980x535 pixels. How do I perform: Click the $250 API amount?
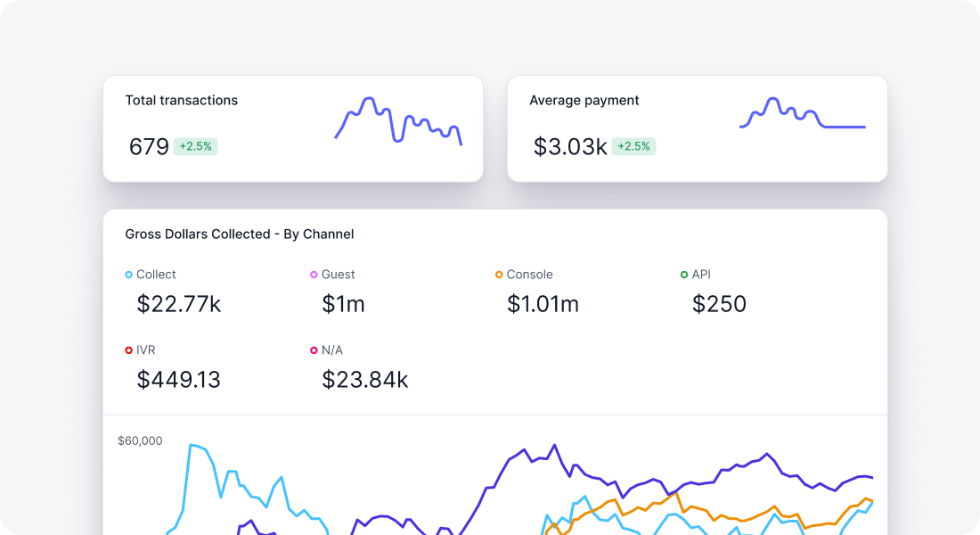click(719, 304)
